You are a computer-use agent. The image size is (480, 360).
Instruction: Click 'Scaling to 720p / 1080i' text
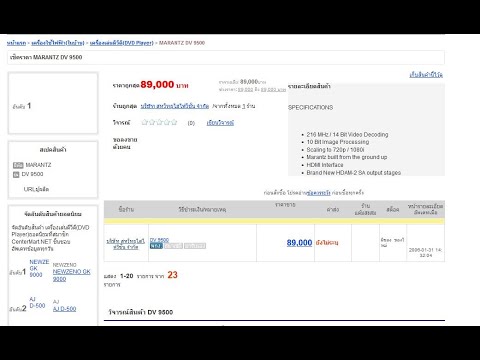tap(335, 150)
